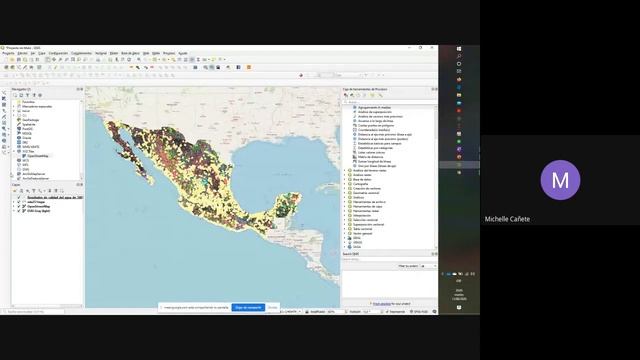Expand the OpenStreetMap layer in Capas panel

[13, 207]
